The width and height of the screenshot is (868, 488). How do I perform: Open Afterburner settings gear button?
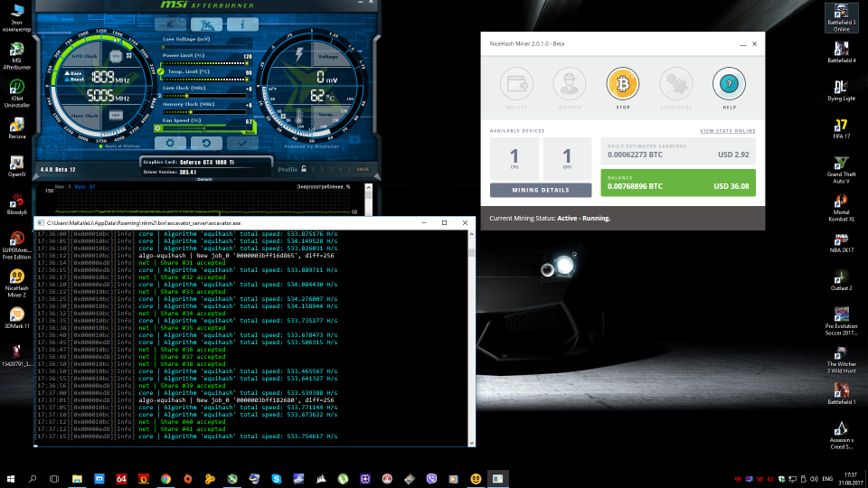[x=170, y=143]
